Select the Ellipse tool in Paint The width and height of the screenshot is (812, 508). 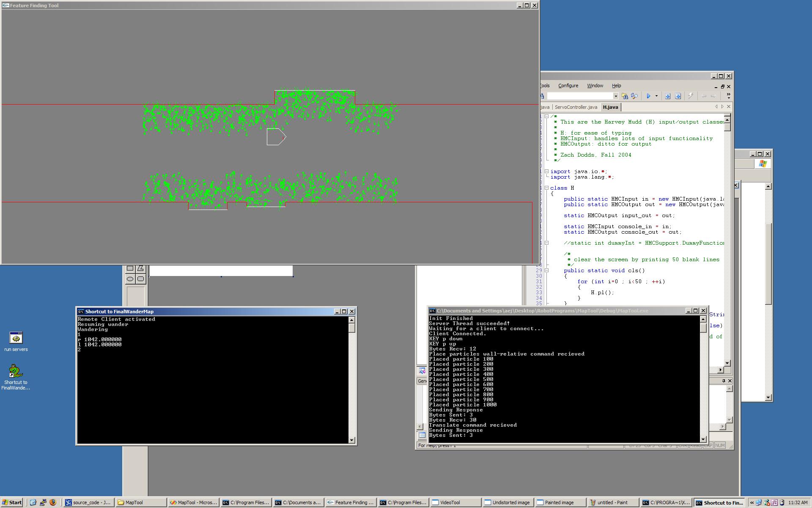click(x=130, y=279)
